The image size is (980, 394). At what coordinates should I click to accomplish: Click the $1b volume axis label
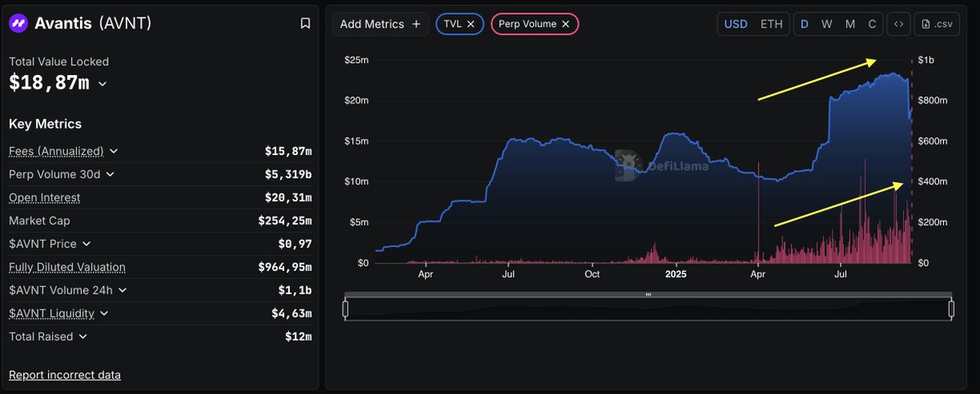(926, 60)
